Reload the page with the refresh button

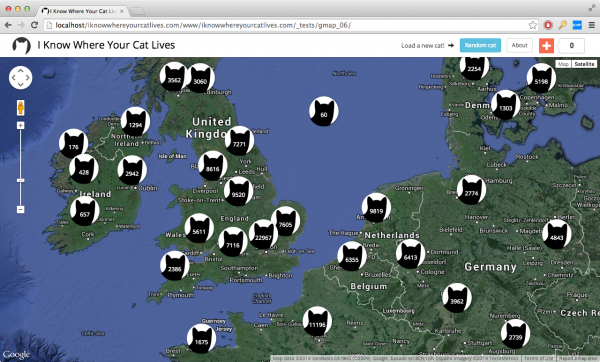[x=34, y=25]
